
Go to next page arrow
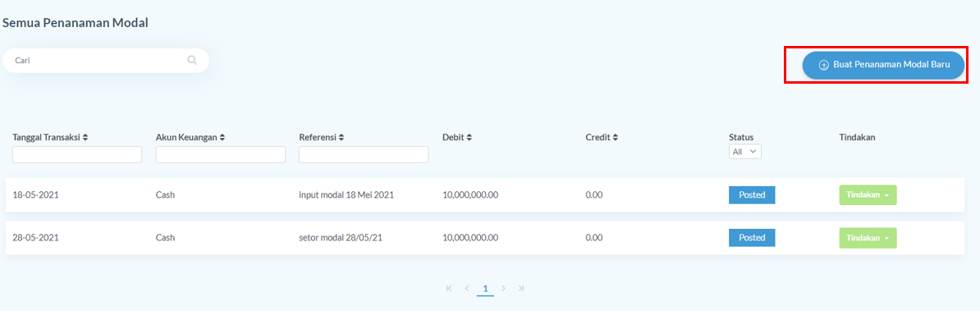point(503,289)
